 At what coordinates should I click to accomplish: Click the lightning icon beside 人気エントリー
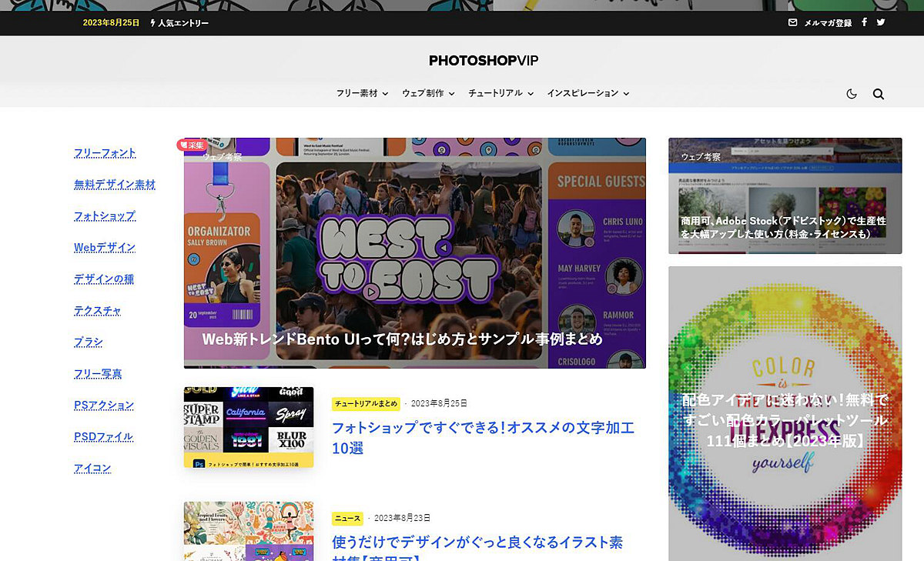[152, 23]
